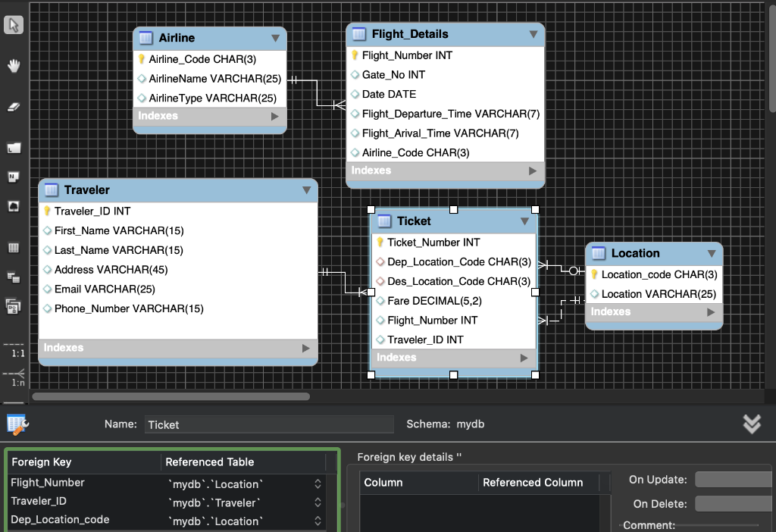Select the new layer tool
The height and width of the screenshot is (532, 776).
pyautogui.click(x=14, y=148)
